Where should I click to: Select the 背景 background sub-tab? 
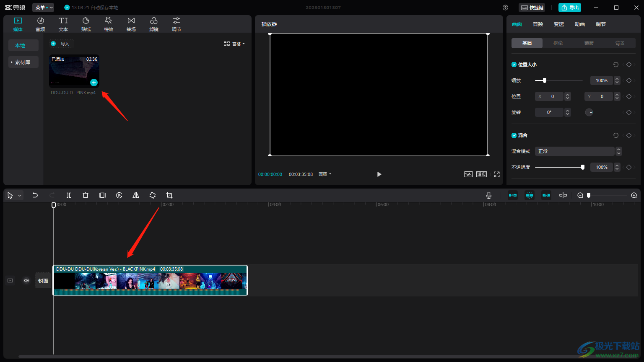[620, 43]
